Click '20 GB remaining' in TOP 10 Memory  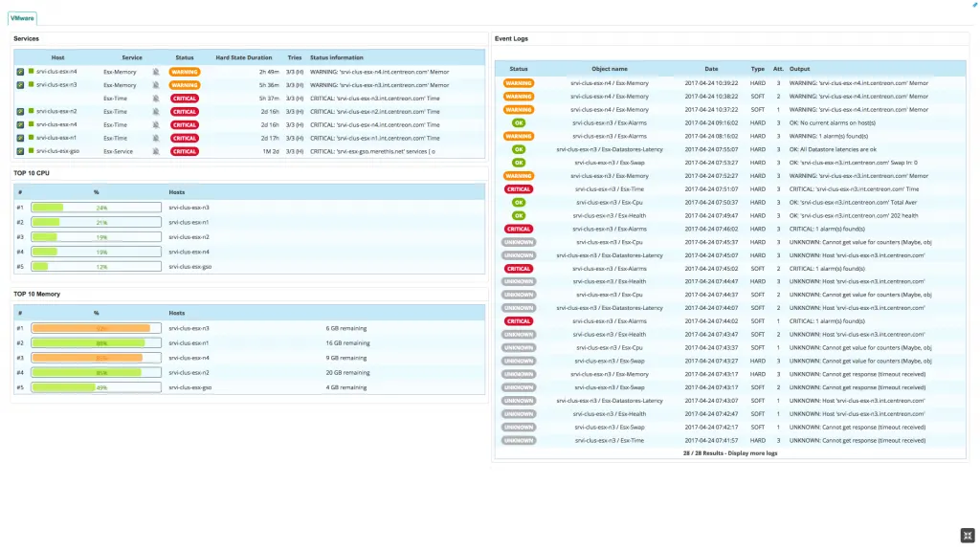[347, 372]
